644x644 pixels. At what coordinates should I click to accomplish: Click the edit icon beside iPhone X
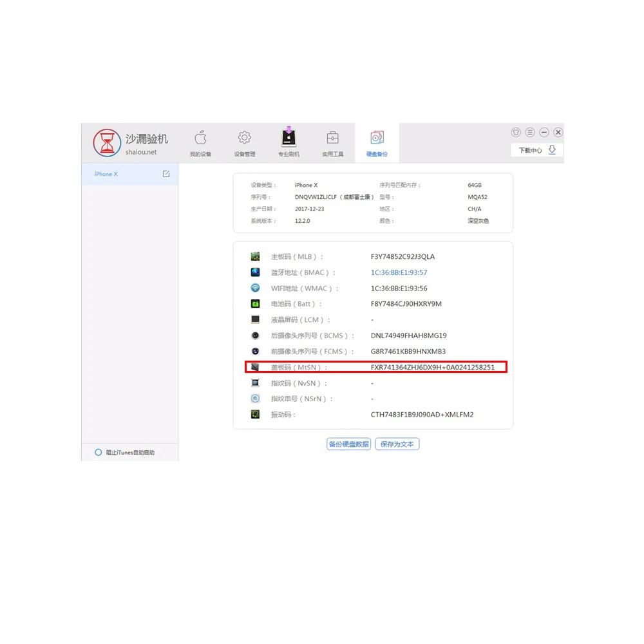pos(166,174)
